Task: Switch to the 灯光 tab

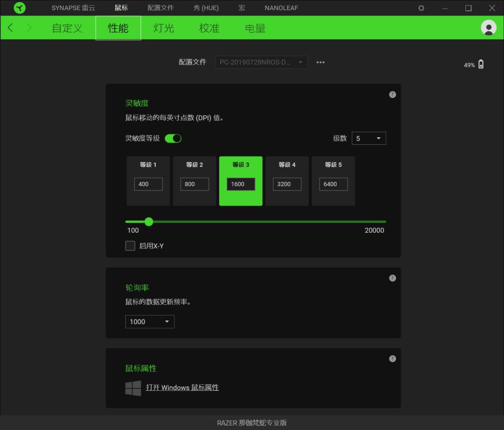Action: (164, 28)
